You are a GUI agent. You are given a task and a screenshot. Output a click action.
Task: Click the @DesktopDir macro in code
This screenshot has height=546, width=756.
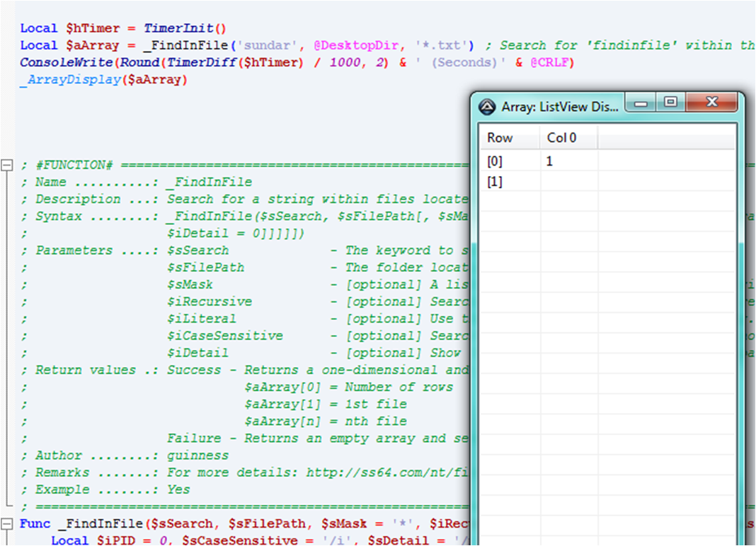[x=356, y=45]
